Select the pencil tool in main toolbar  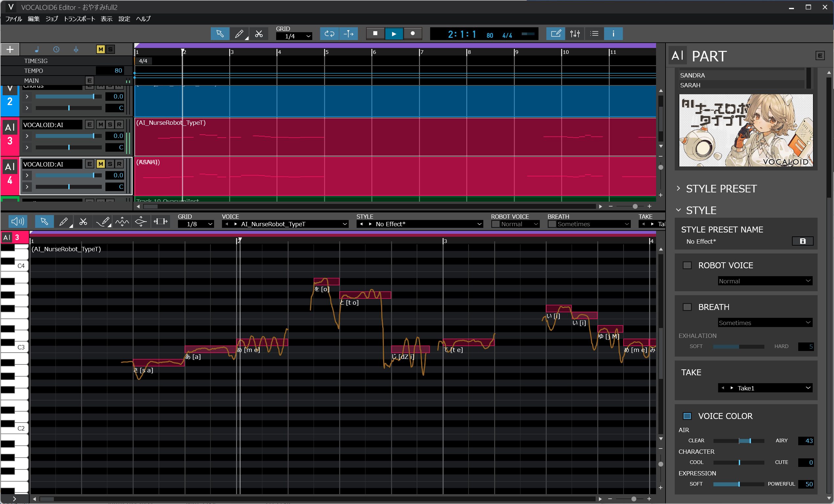[239, 33]
